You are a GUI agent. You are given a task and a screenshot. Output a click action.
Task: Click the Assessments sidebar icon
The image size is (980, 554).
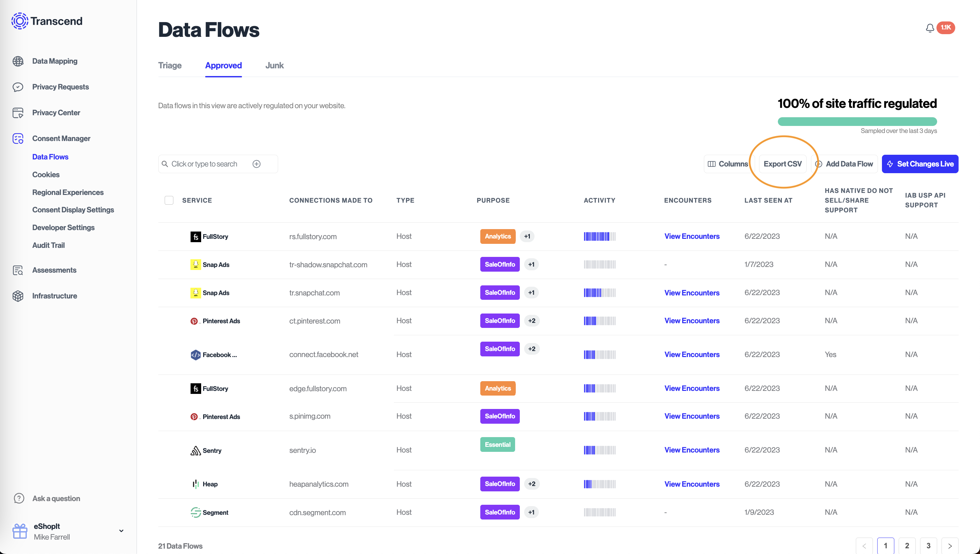click(18, 270)
